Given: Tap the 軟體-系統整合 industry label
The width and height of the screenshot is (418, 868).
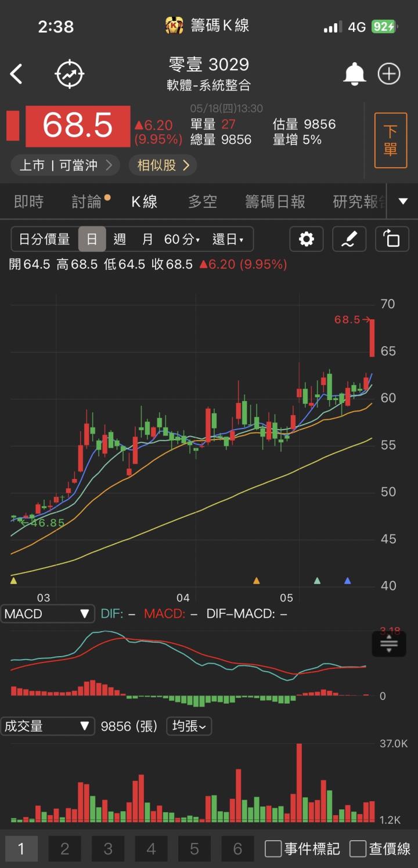Looking at the screenshot, I should tap(209, 85).
